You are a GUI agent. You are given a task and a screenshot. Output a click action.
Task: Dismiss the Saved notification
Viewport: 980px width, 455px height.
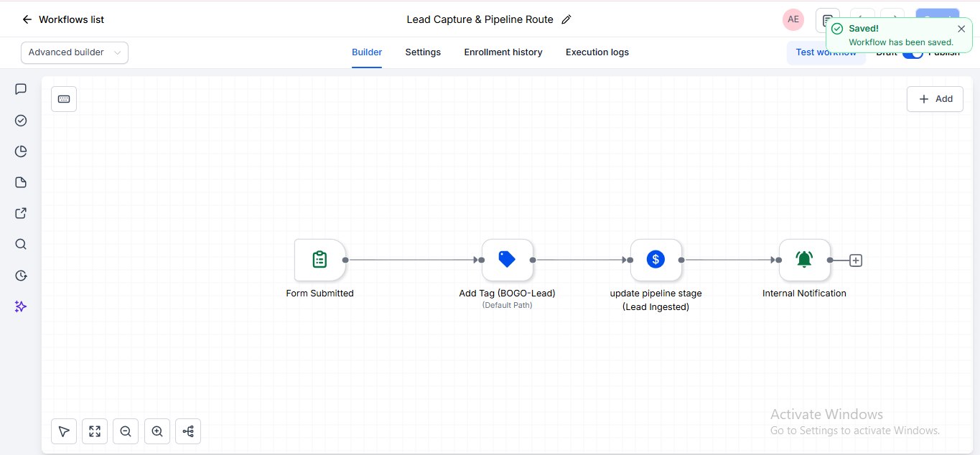(x=961, y=29)
